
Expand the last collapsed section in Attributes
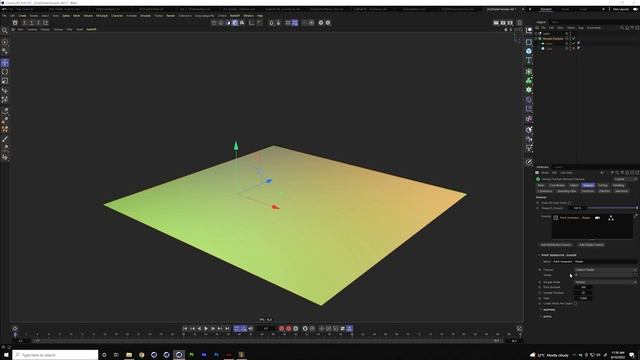click(541, 316)
